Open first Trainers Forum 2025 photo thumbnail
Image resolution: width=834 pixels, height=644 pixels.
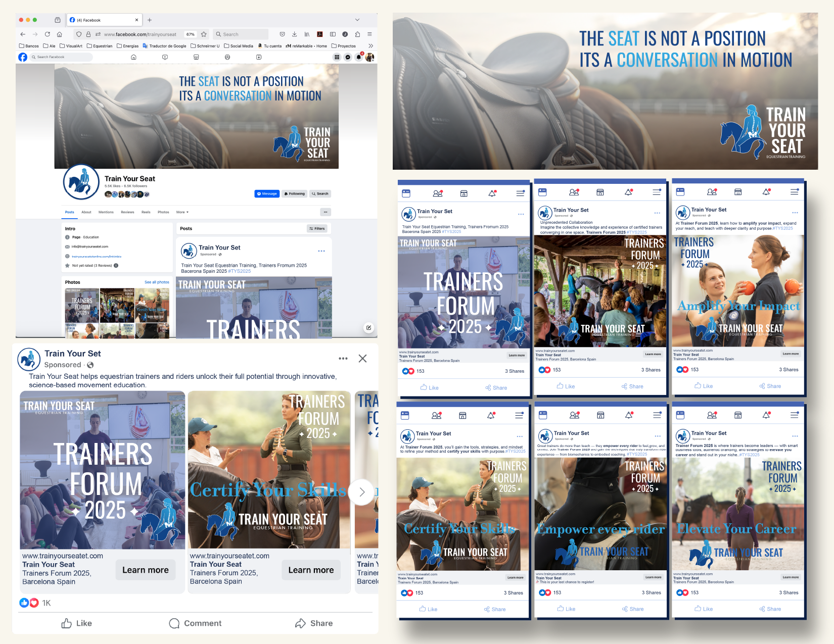tap(82, 305)
